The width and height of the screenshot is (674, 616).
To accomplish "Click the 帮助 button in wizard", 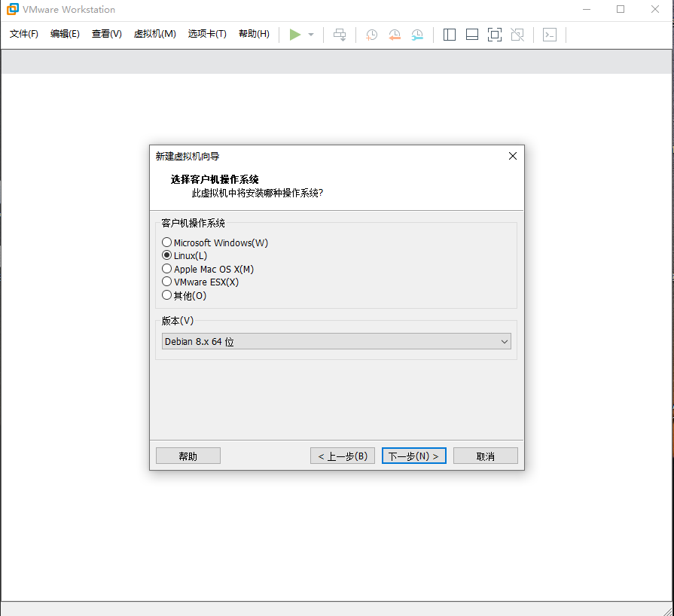I will (188, 456).
